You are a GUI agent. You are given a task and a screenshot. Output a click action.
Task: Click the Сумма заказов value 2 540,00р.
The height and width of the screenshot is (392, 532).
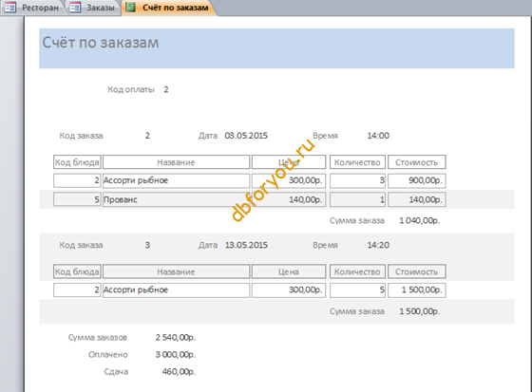176,337
